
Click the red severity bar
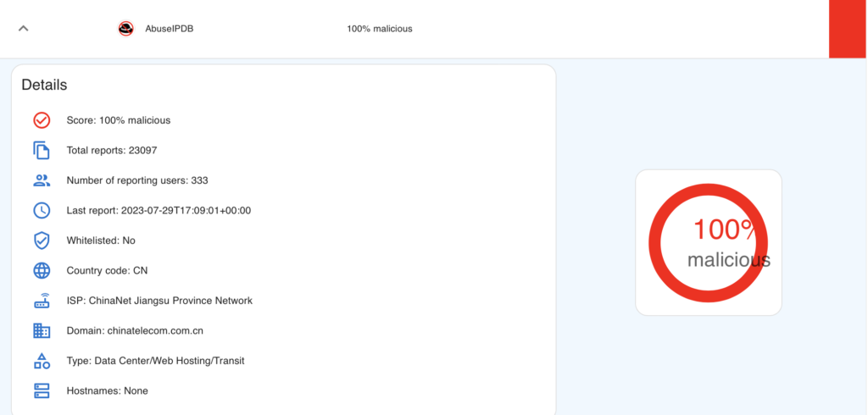click(848, 29)
